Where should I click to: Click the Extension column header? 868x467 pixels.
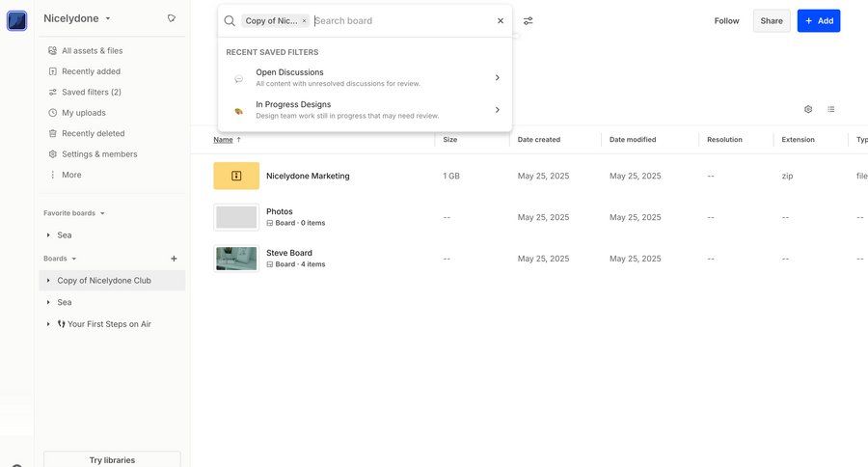pos(798,140)
